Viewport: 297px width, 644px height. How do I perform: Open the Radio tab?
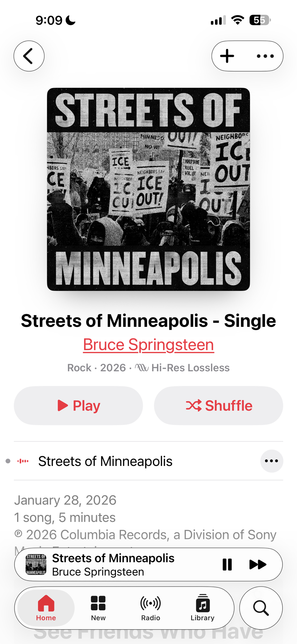point(150,608)
